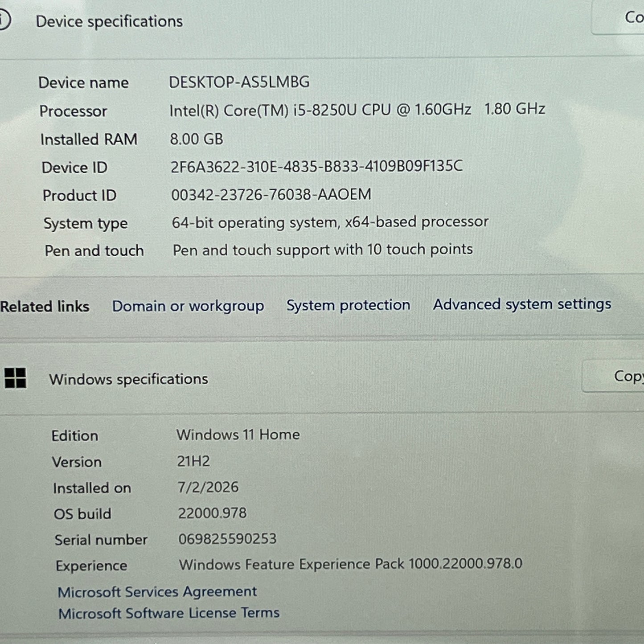
Task: Select the 64-bit operating system text
Action: tap(330, 222)
